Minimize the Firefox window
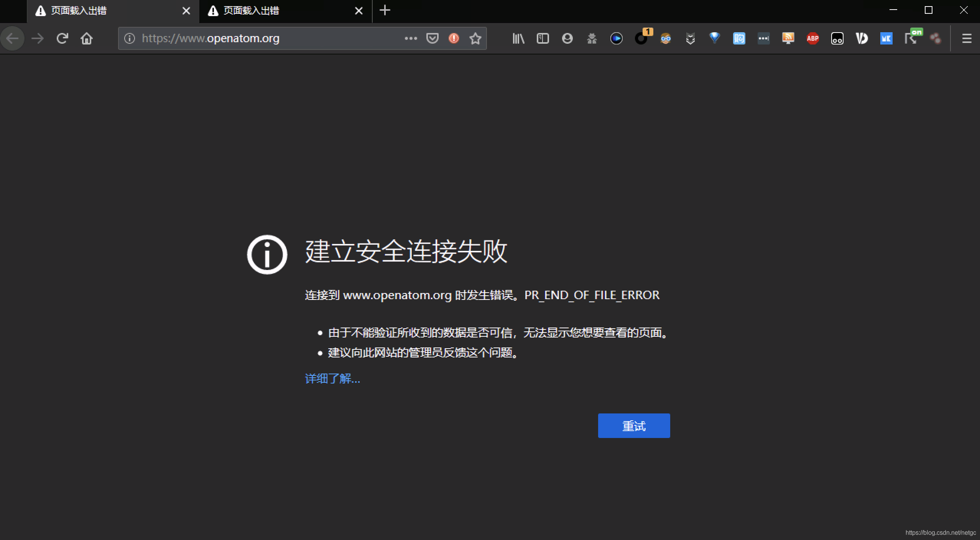980x540 pixels. [893, 10]
